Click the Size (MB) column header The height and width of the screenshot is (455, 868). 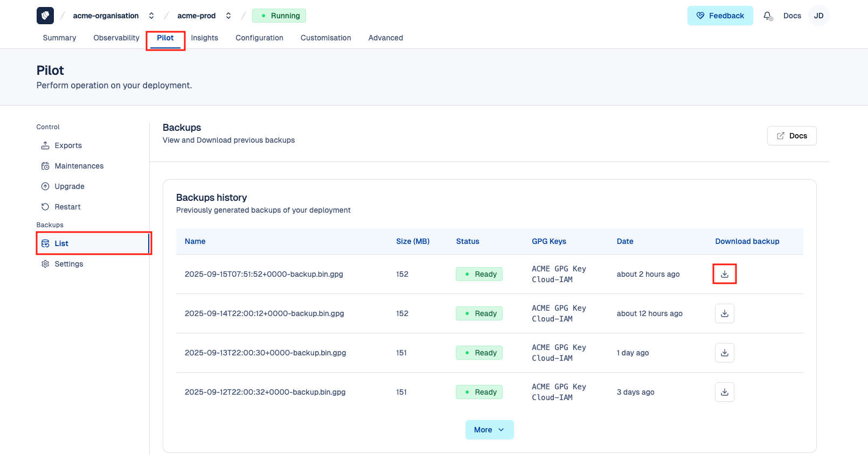point(413,241)
